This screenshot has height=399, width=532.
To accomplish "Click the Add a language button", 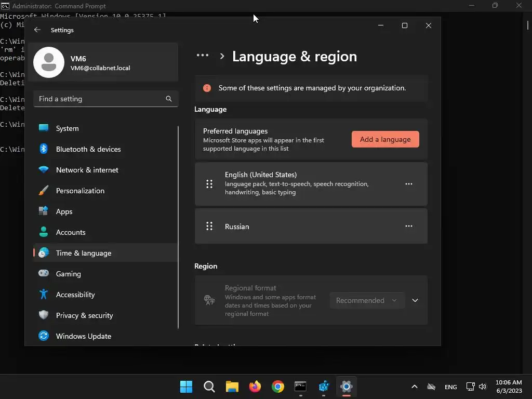I will coord(385,139).
